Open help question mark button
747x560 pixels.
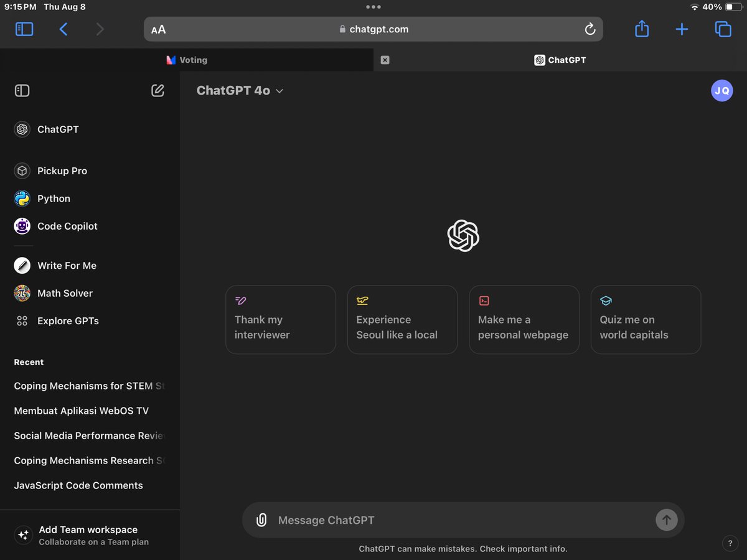coord(730,543)
